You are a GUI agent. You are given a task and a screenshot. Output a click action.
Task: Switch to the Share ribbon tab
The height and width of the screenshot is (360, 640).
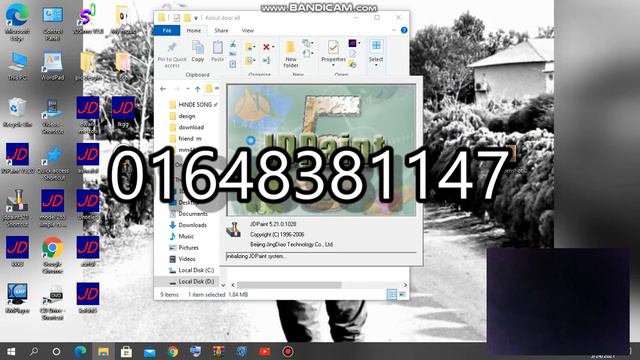[x=221, y=31]
